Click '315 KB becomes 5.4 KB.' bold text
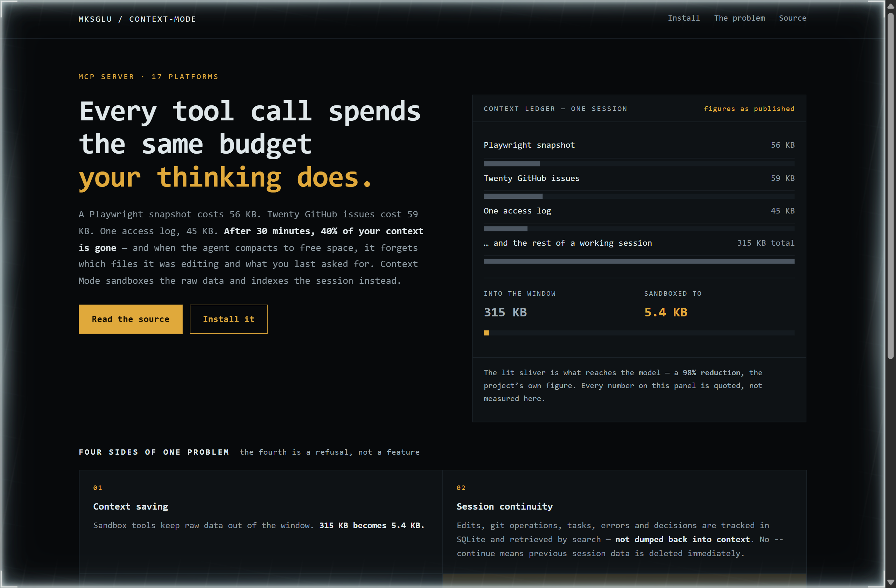Screen dimensions: 896x588 (x=372, y=525)
